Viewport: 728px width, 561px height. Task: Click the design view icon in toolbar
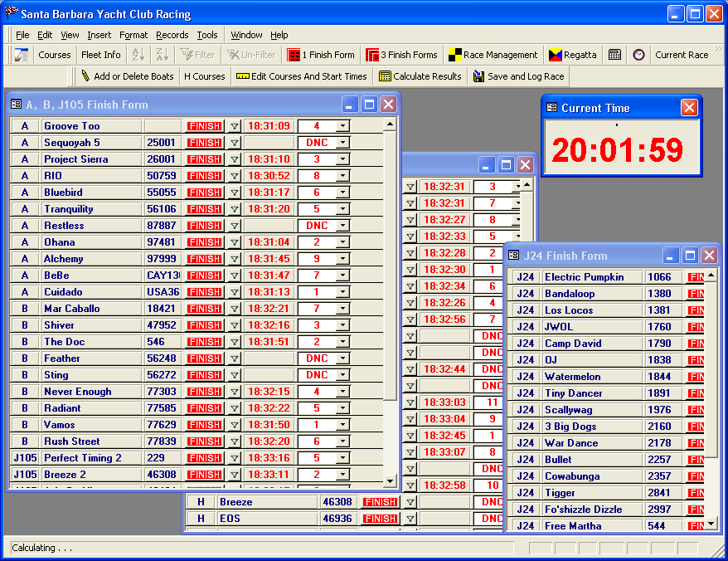click(x=22, y=55)
